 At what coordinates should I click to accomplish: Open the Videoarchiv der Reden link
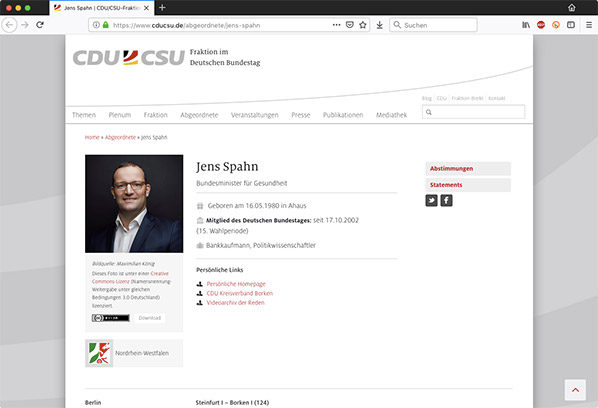(235, 303)
